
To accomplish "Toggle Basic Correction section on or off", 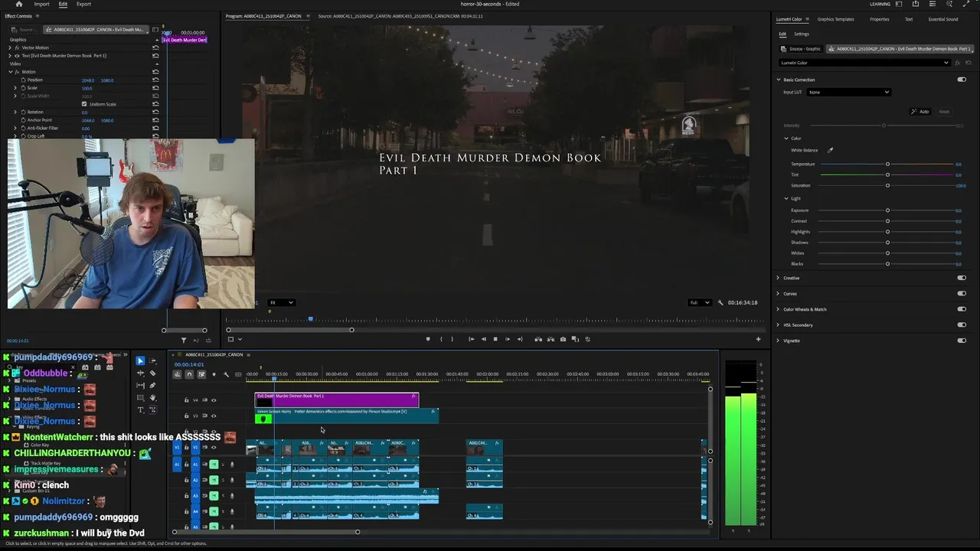I will [x=962, y=80].
